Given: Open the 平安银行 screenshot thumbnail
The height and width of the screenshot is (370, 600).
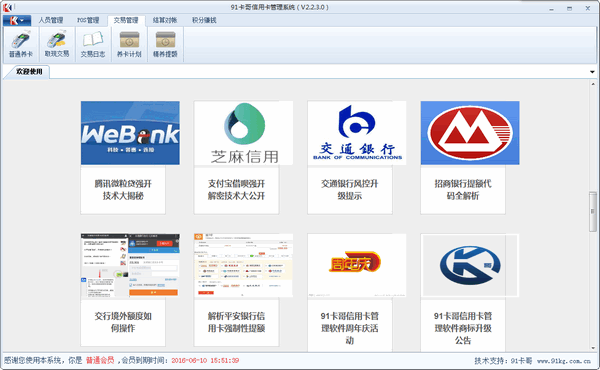Looking at the screenshot, I should click(243, 265).
